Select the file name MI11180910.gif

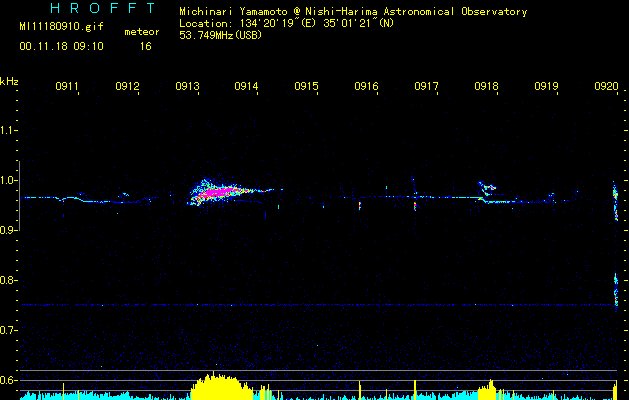click(61, 27)
